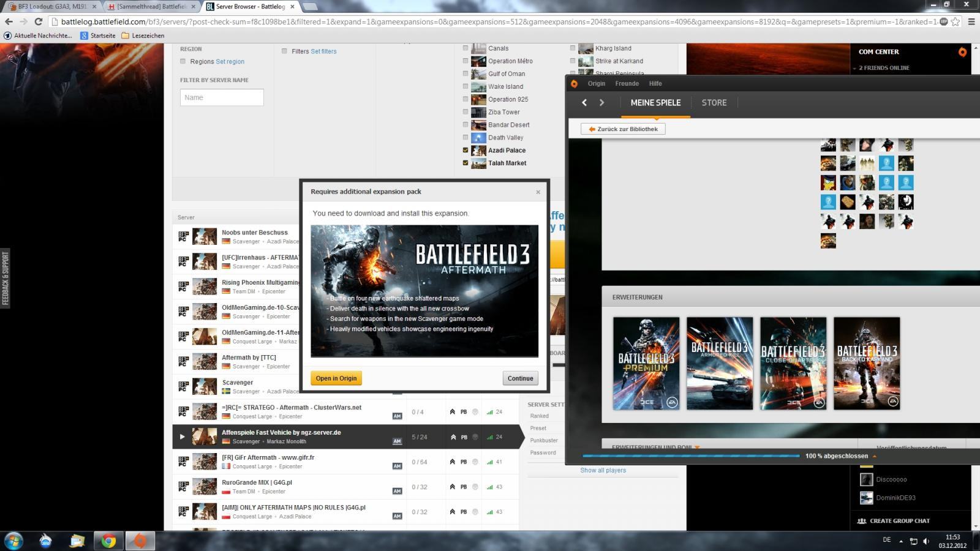Screen dimensions: 980x551
Task: Open the Lesezeichen bookmarks folder
Action: tap(143, 36)
